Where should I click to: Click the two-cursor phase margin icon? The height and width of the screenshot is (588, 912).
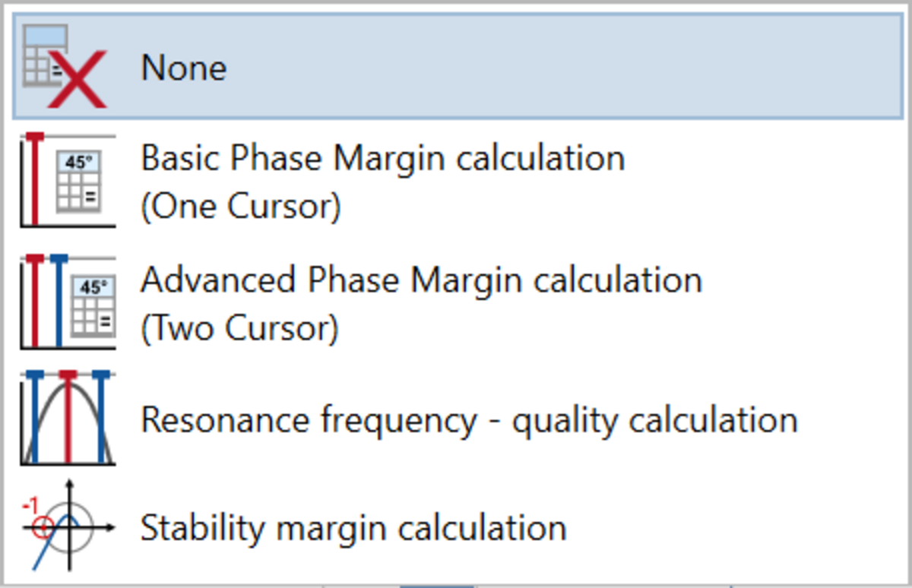[68, 302]
